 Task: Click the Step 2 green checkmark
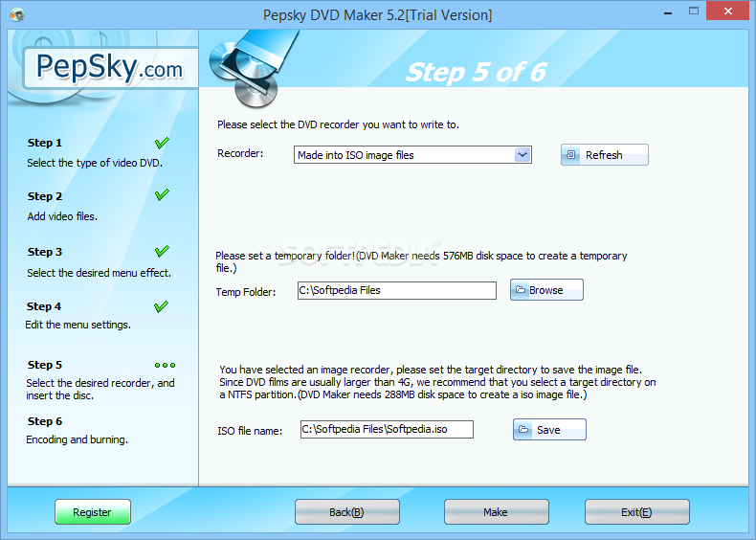162,195
